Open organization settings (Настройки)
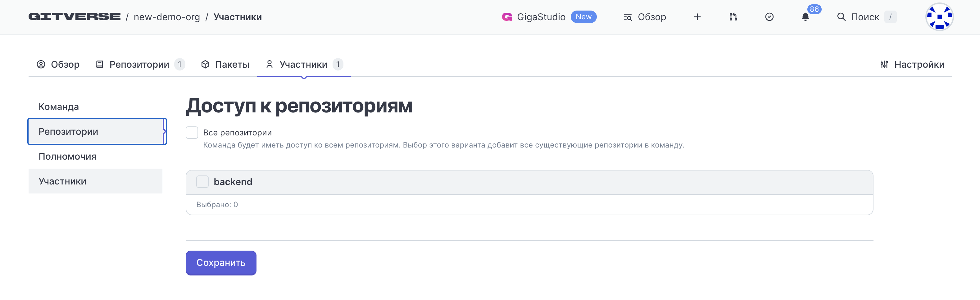980x300 pixels. pos(912,64)
